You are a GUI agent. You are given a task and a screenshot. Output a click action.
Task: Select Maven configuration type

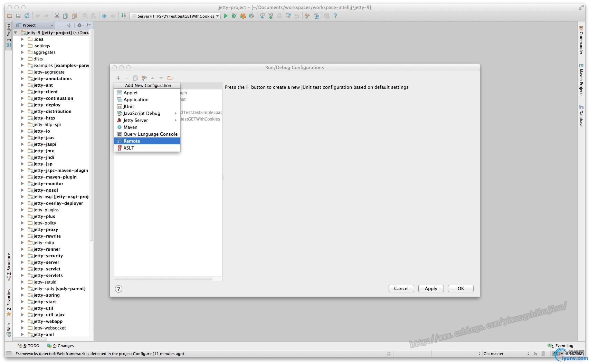[x=147, y=127]
